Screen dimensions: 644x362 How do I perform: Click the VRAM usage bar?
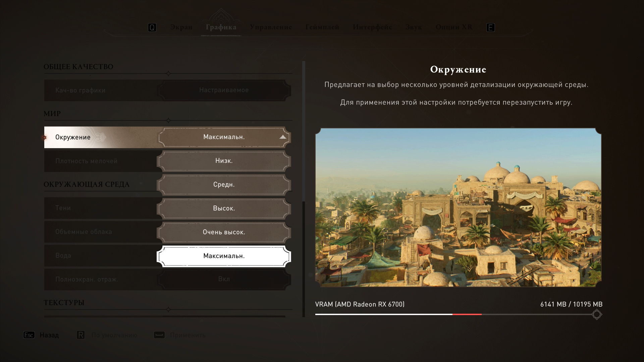pyautogui.click(x=455, y=314)
